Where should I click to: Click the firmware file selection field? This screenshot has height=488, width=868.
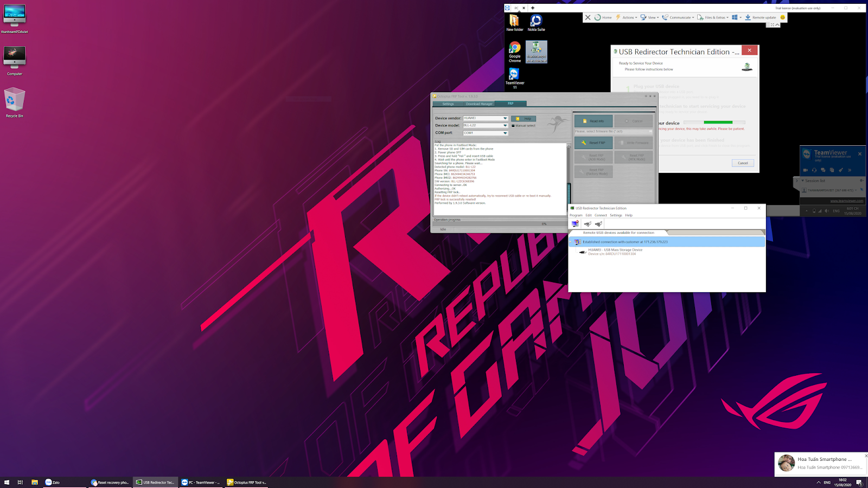point(613,131)
